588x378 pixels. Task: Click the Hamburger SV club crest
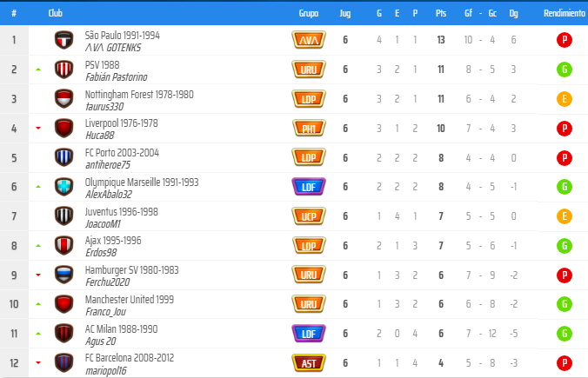pos(63,275)
